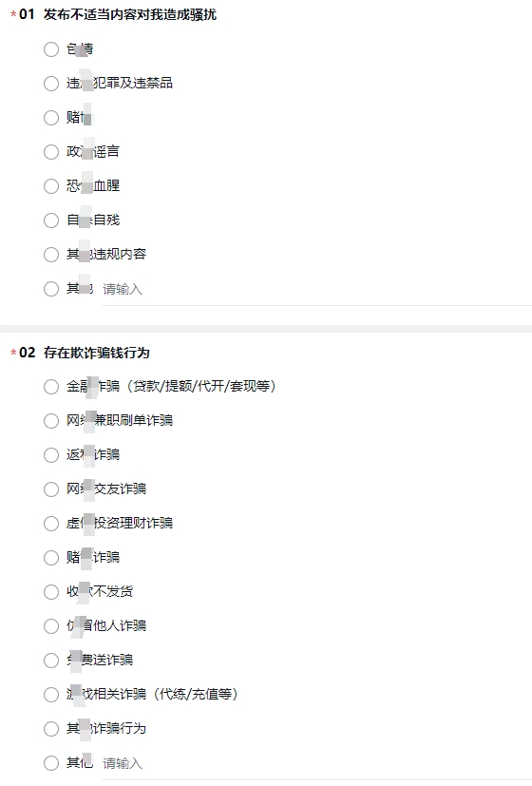This screenshot has width=532, height=786.
Task: Select the 其他 radio button in question 01
Action: pos(51,289)
